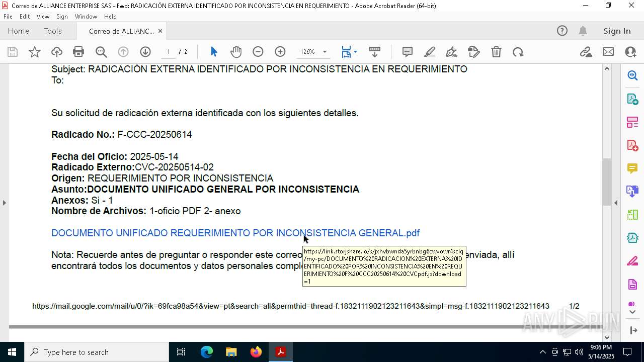Print the document via printer icon
Screen dimensions: 644x362
tap(78, 52)
